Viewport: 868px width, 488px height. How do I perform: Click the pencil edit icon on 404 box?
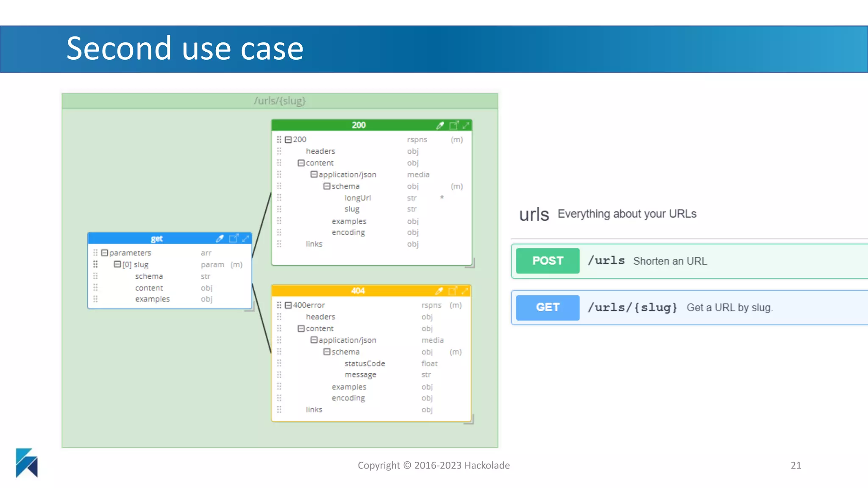pos(439,291)
